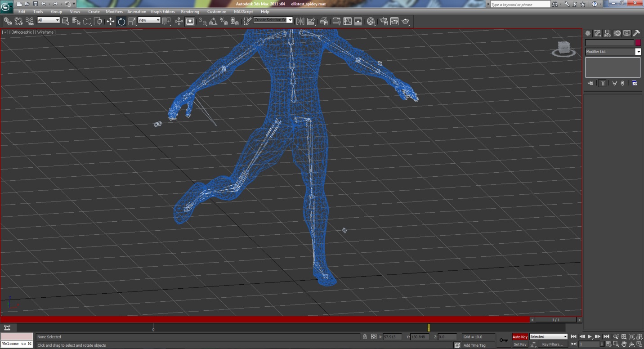Toggle Angle Snap
This screenshot has width=644, height=349.
(213, 21)
